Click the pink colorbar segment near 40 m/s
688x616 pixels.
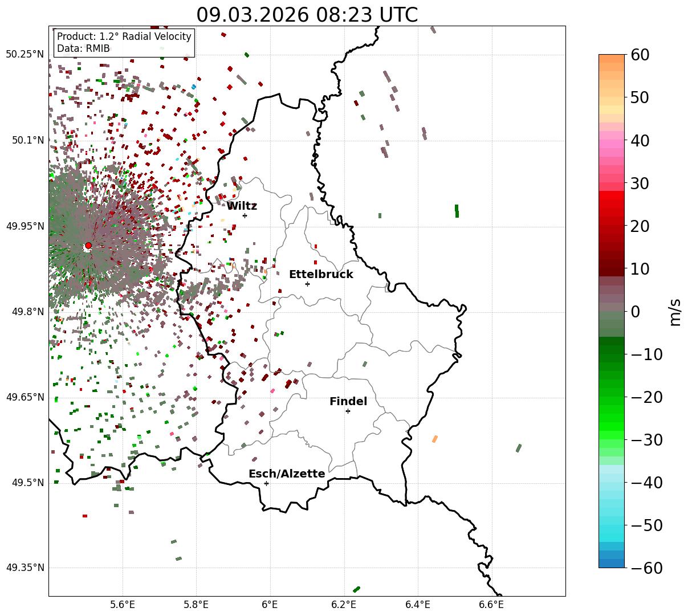(612, 140)
